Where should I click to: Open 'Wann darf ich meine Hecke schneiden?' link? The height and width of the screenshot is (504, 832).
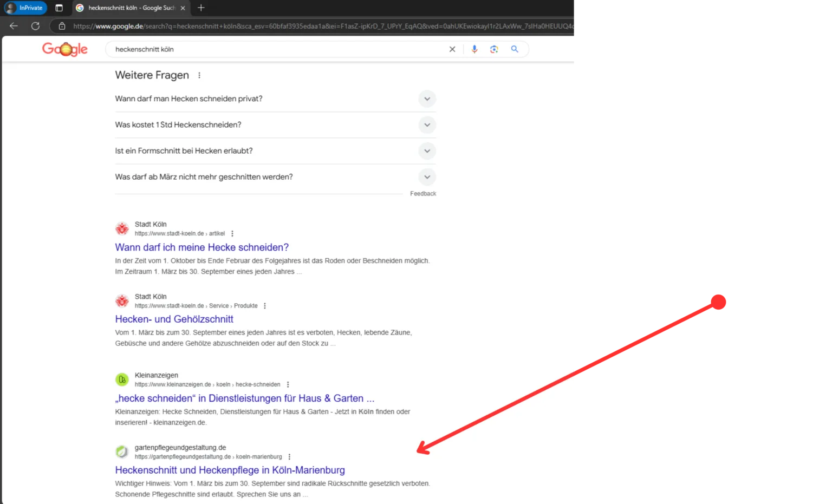[201, 247]
